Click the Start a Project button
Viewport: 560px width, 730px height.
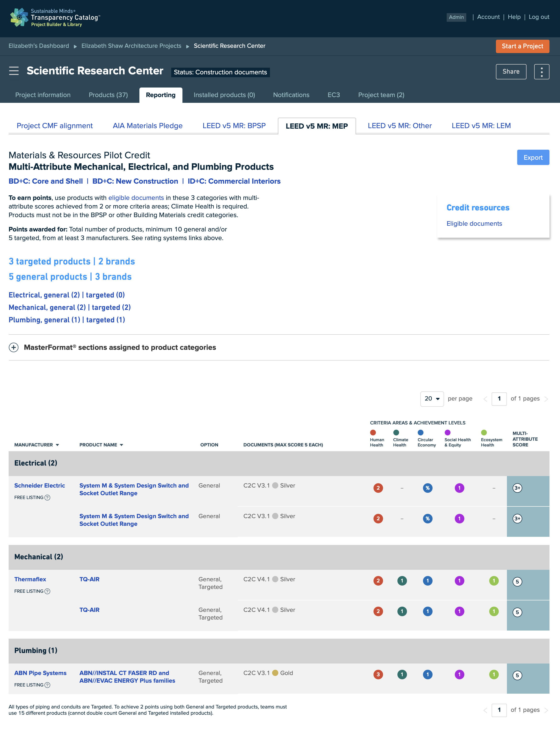pyautogui.click(x=522, y=46)
